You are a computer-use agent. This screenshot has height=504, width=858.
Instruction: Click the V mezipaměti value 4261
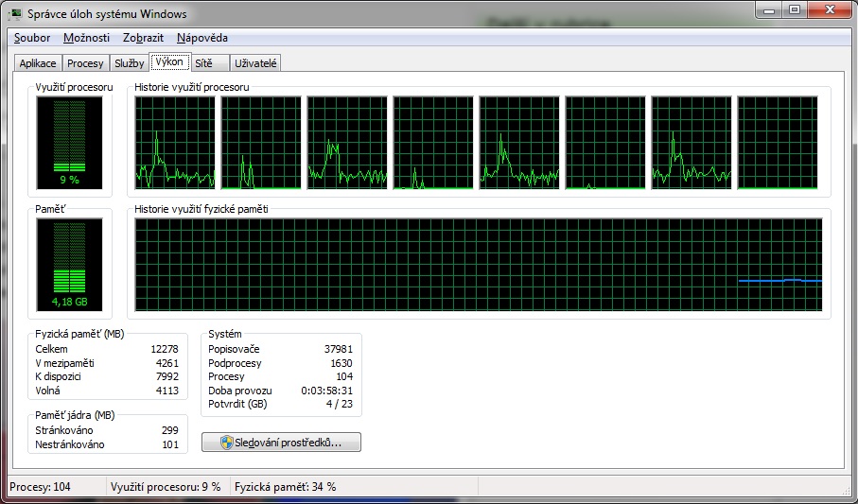pos(166,363)
